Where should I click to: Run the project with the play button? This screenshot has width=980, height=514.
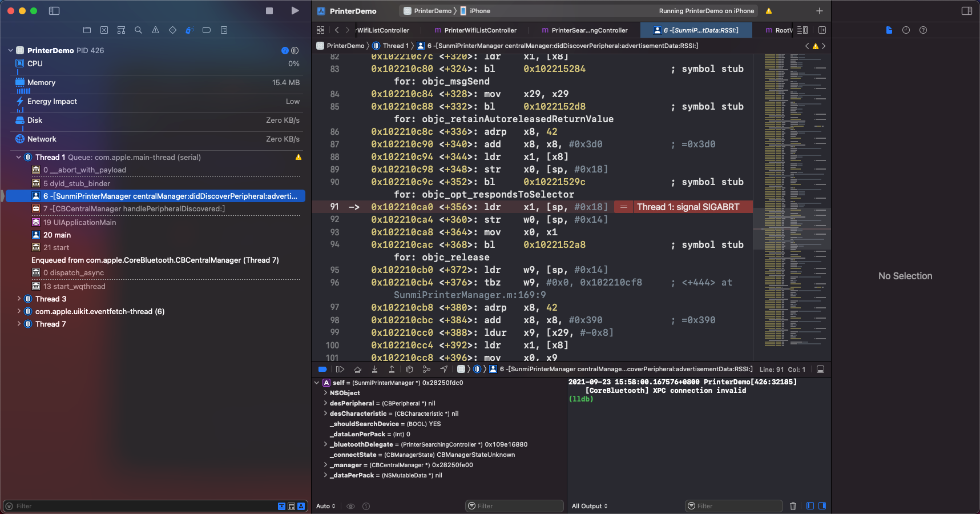[295, 11]
